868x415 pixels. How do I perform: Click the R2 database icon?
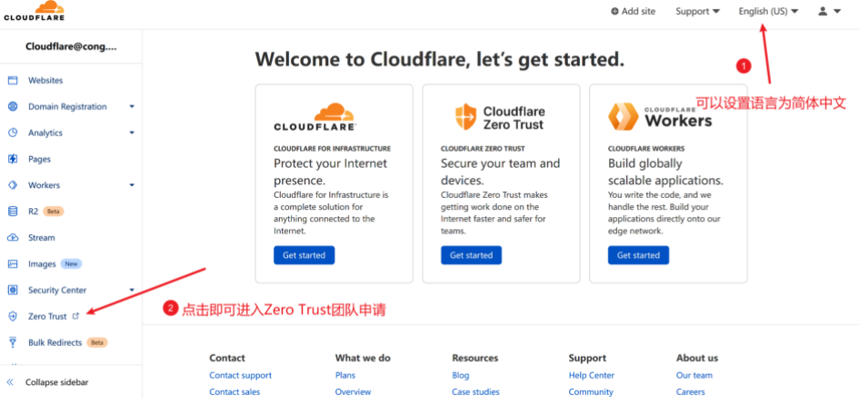coord(13,212)
